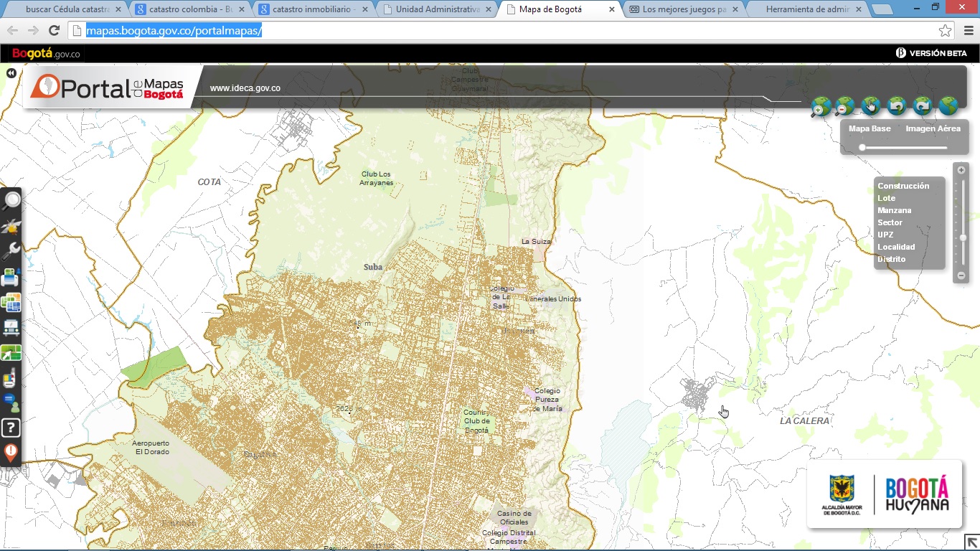Open the www.ideca.gov.co link

245,88
